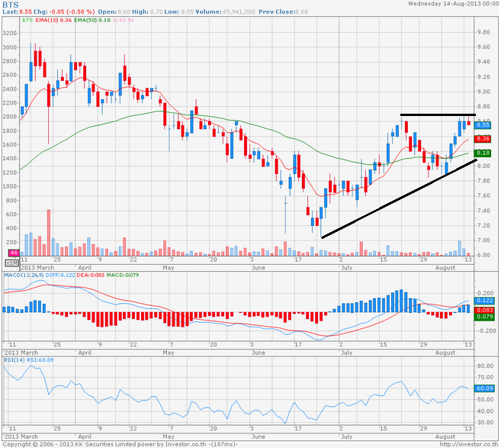The width and height of the screenshot is (501, 448).
Task: Click the "Wednesday 14-Aug-2013 00:00" date stamp
Action: tap(453, 4)
